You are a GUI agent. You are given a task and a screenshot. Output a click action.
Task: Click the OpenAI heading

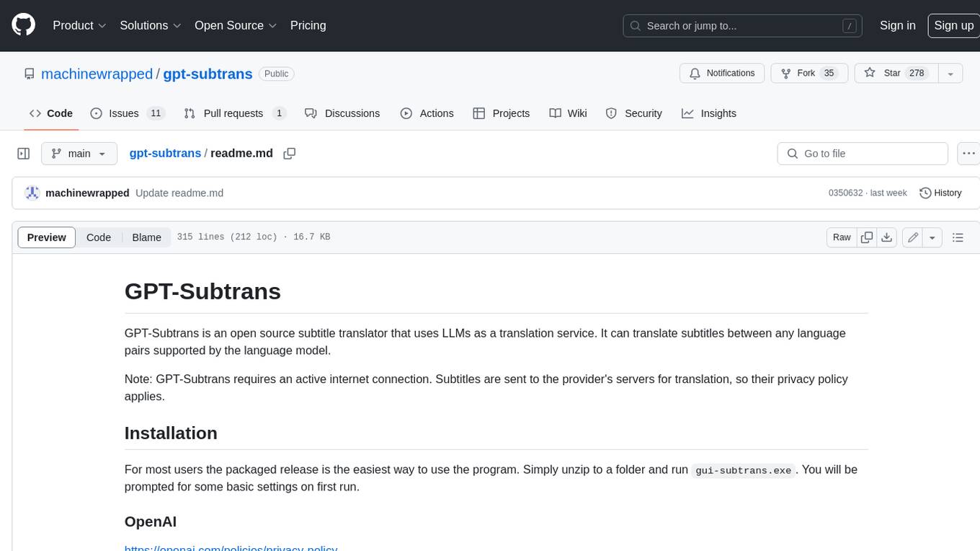point(151,521)
